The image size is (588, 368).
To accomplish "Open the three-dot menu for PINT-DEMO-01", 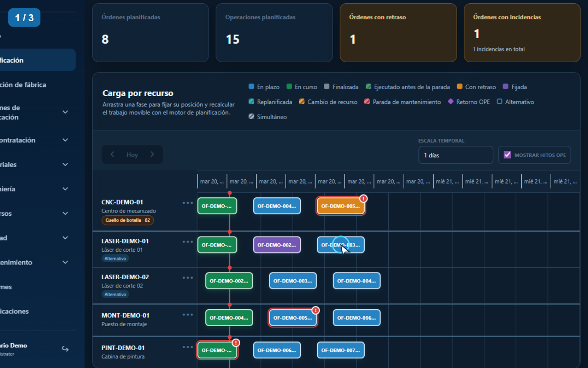I will pos(187,347).
